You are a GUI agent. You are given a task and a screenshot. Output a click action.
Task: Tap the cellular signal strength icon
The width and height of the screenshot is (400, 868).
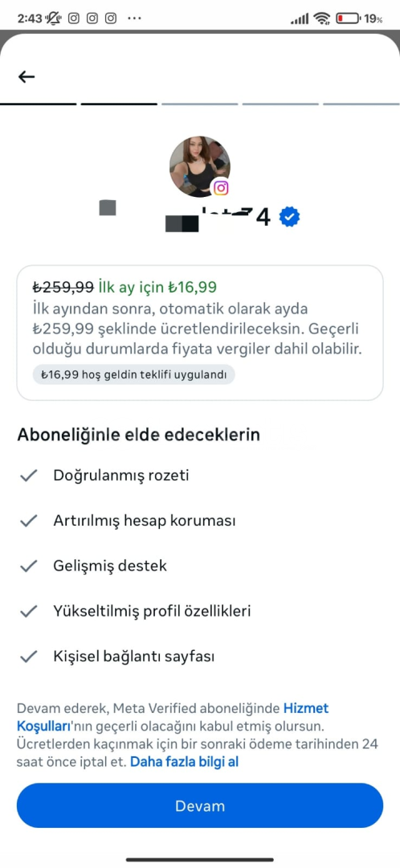[300, 19]
